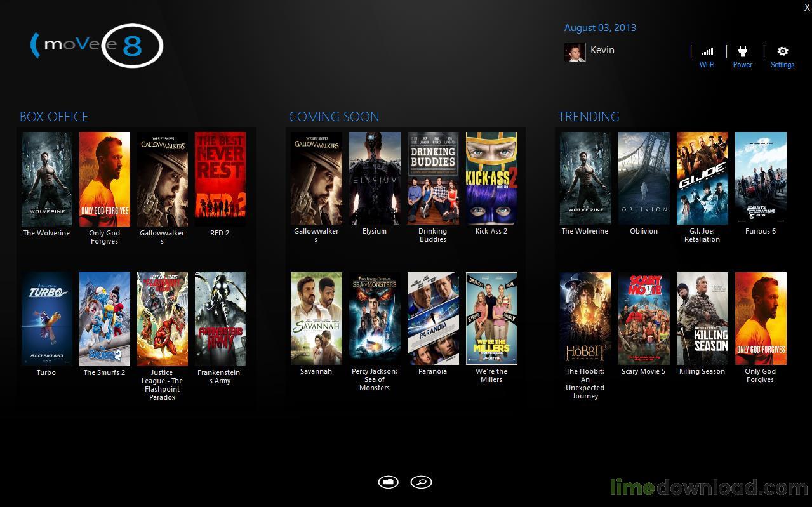Click the search magnifier icon at the bottom
The height and width of the screenshot is (507, 812).
click(x=421, y=482)
